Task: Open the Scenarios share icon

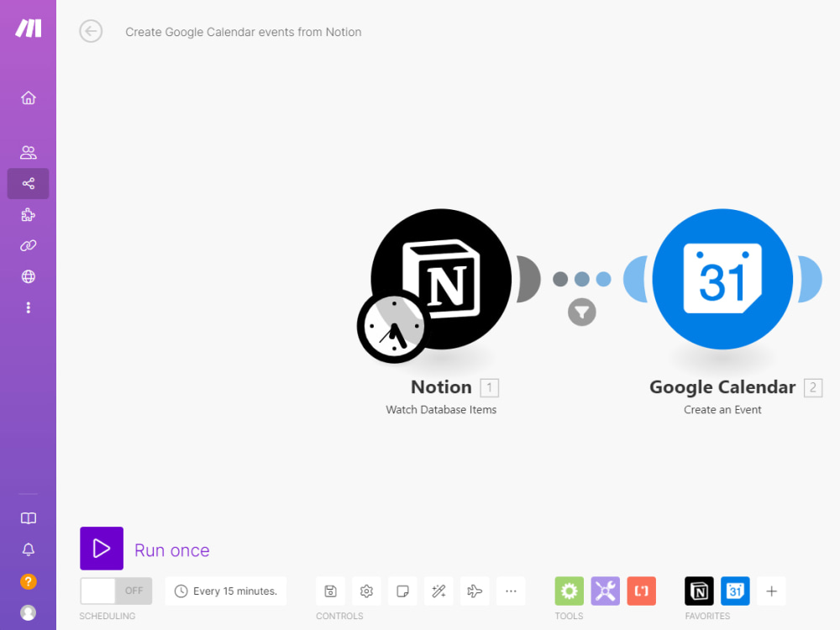Action: coord(29,184)
